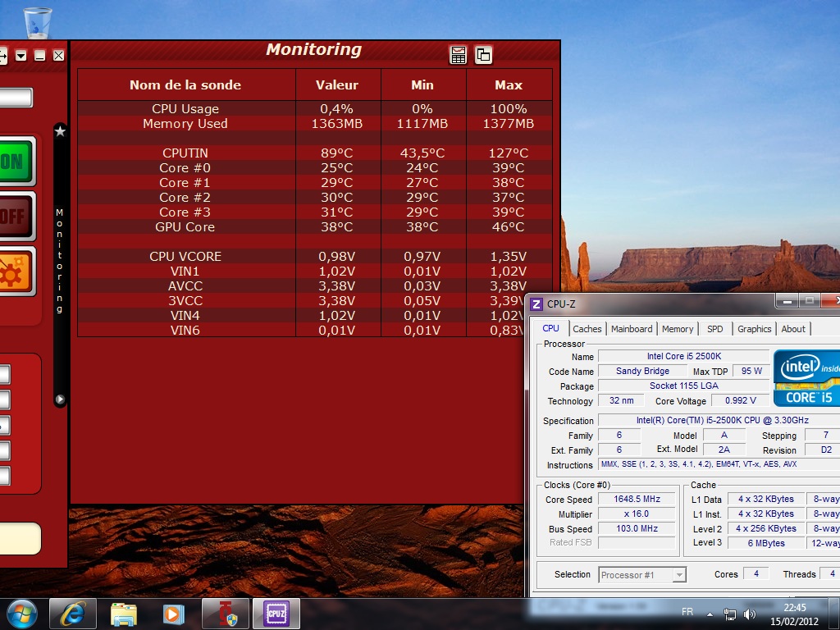This screenshot has height=630, width=840.
Task: Click the star icon above the Monitoring sidebar
Action: pos(60,131)
